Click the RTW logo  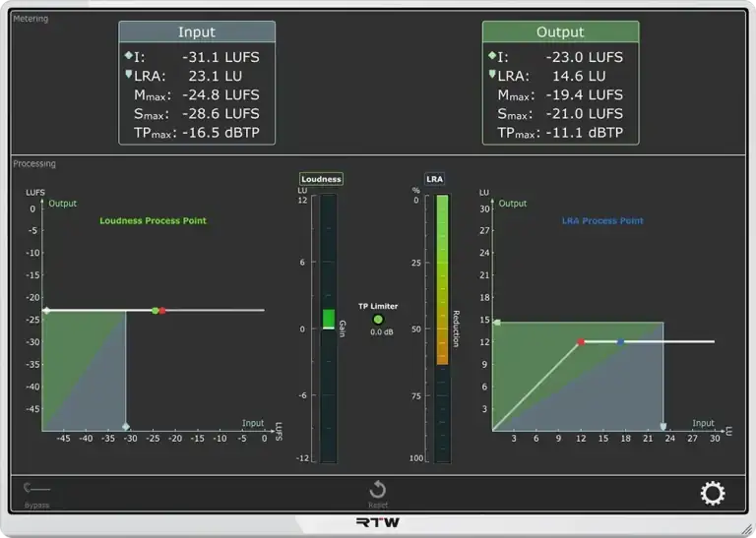click(378, 522)
